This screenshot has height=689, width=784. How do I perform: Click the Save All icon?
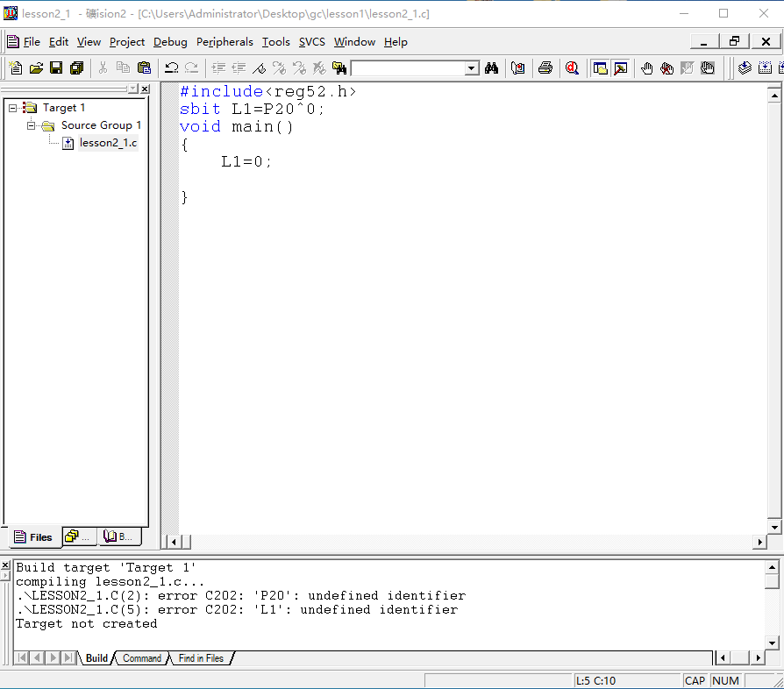pos(76,68)
